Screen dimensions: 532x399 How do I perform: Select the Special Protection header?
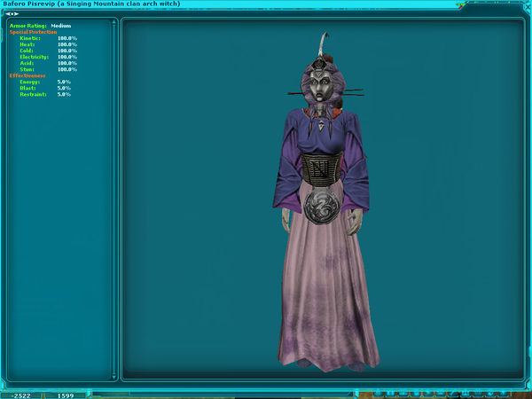click(33, 32)
